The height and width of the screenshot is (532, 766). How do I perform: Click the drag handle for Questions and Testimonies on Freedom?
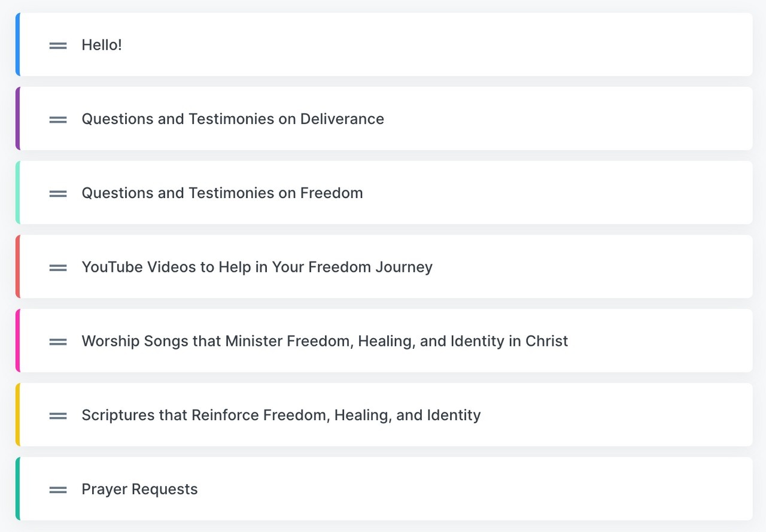point(58,193)
